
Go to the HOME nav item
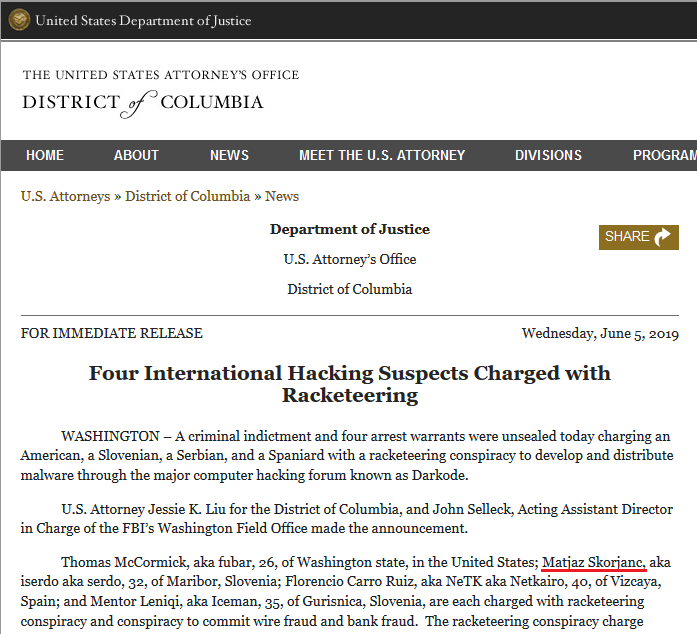click(45, 155)
